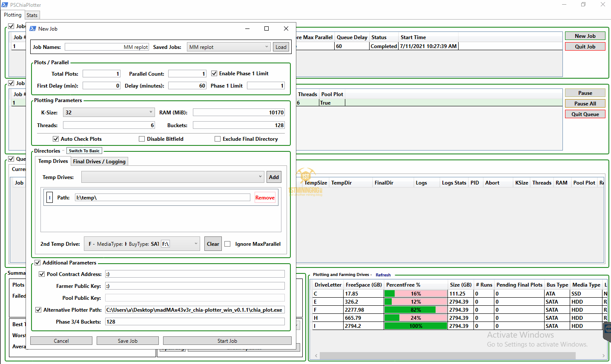Screen dimensions: 611x364
Task: Click the RAM (MiB) input field
Action: (239, 113)
